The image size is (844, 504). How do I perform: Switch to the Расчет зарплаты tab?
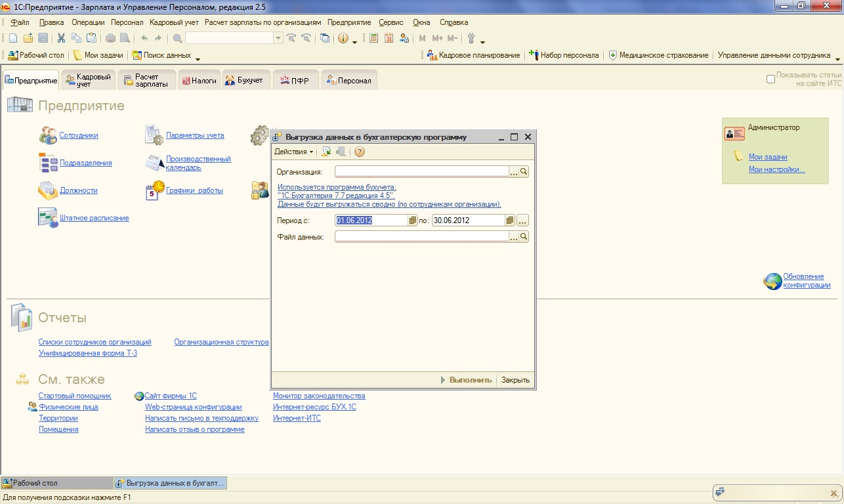147,81
